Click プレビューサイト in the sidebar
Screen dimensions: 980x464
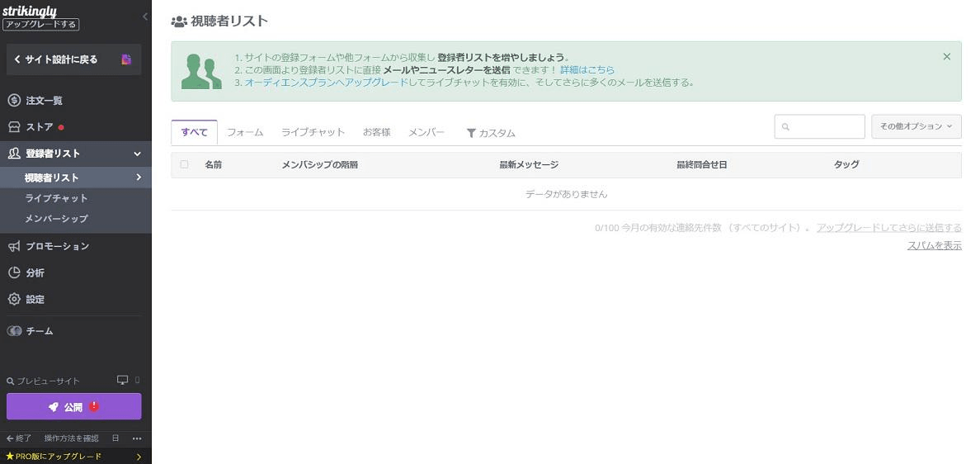tap(48, 381)
